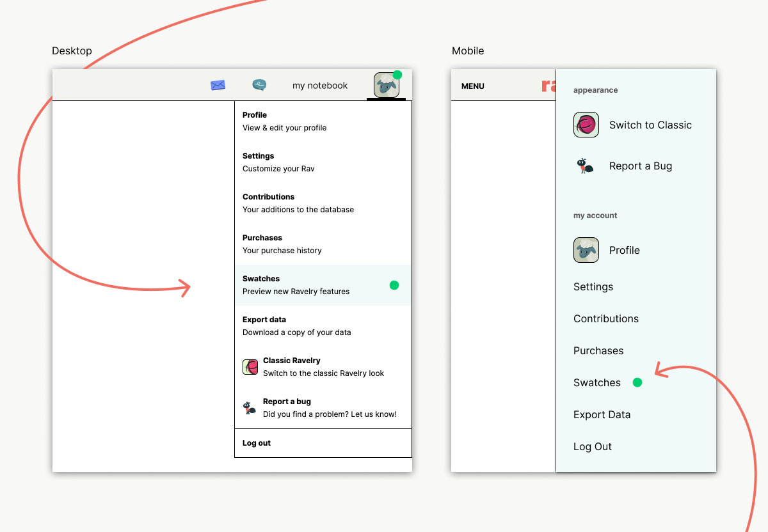
Task: Select Export Data in the mobile menu
Action: point(602,414)
